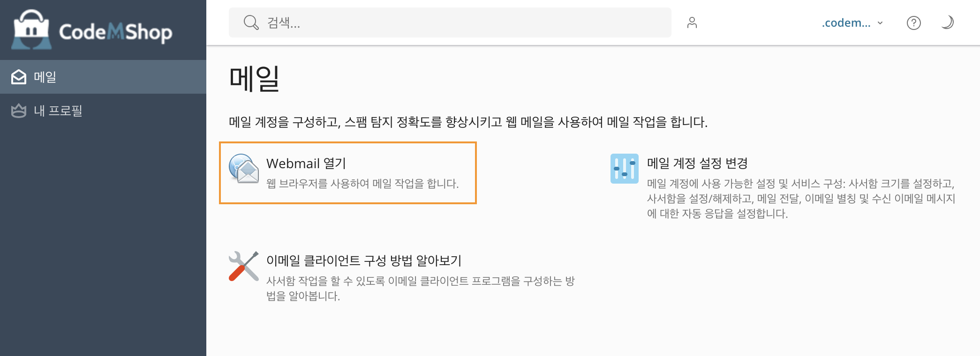Click the wrench and screwdriver icon
The height and width of the screenshot is (356, 980).
pos(244,266)
